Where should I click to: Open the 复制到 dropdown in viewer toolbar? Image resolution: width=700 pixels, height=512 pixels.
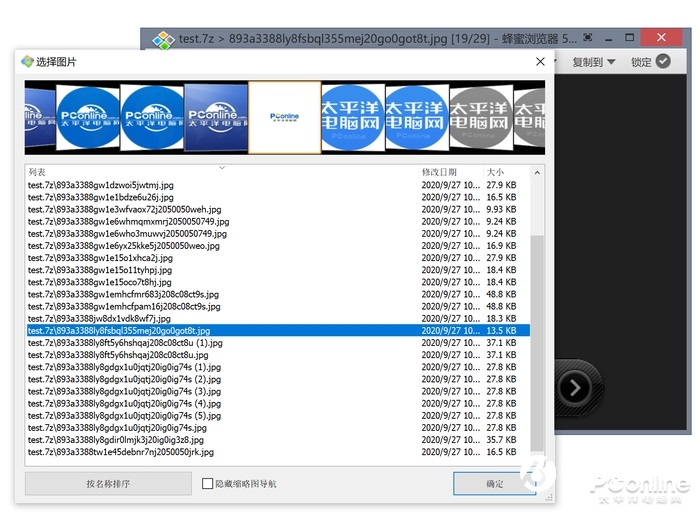pyautogui.click(x=594, y=62)
